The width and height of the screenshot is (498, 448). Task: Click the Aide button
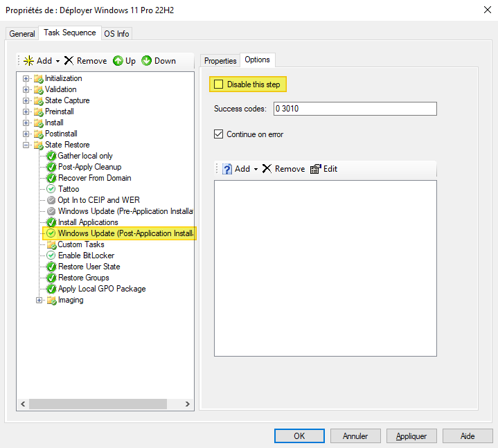[468, 436]
